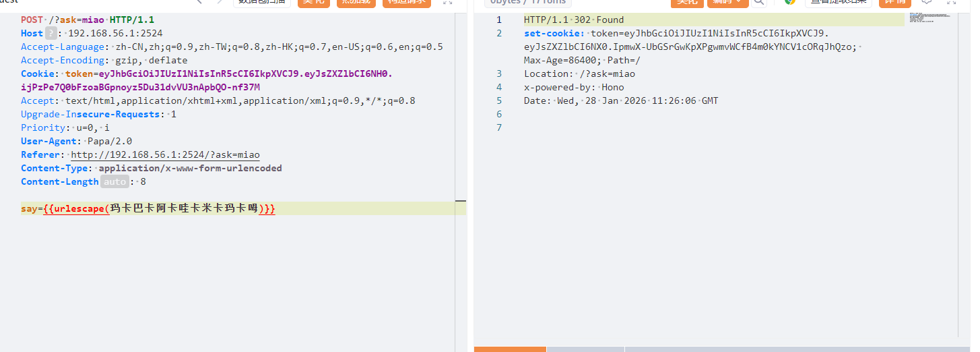This screenshot has width=980, height=352.
Task: Go to the next request arrow
Action: pos(218,2)
